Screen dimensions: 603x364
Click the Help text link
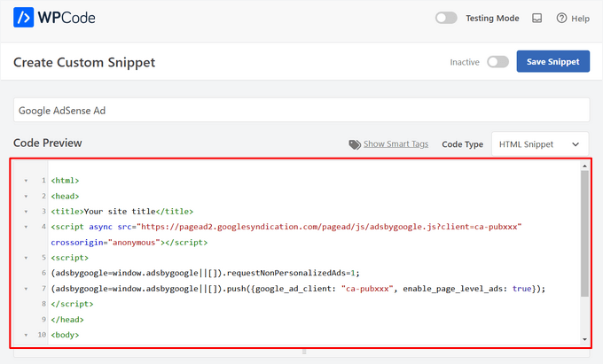(x=580, y=18)
